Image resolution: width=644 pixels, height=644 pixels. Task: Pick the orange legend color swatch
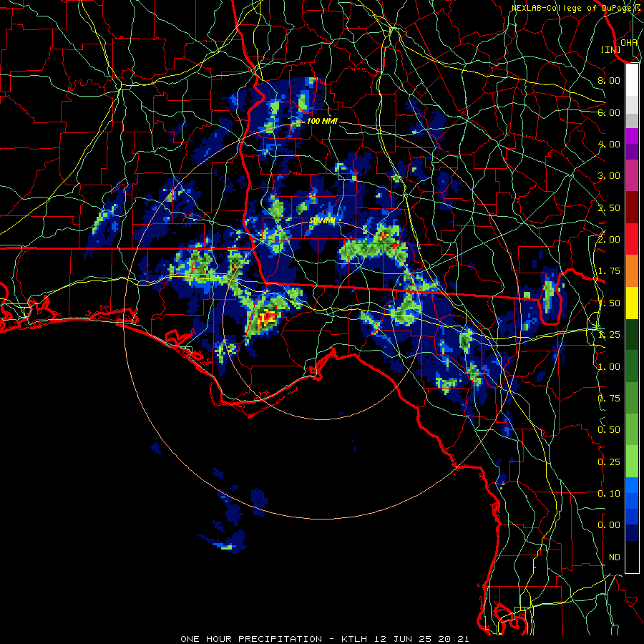632,271
